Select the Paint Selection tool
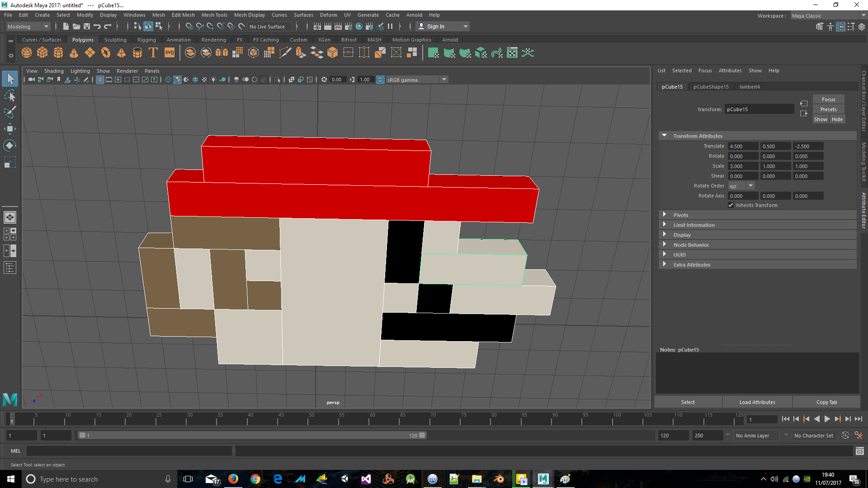The image size is (868, 488). (9, 112)
